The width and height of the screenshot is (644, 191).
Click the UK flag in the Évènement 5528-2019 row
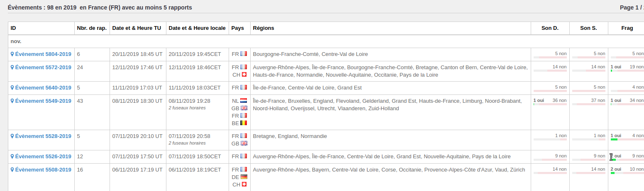244,143
